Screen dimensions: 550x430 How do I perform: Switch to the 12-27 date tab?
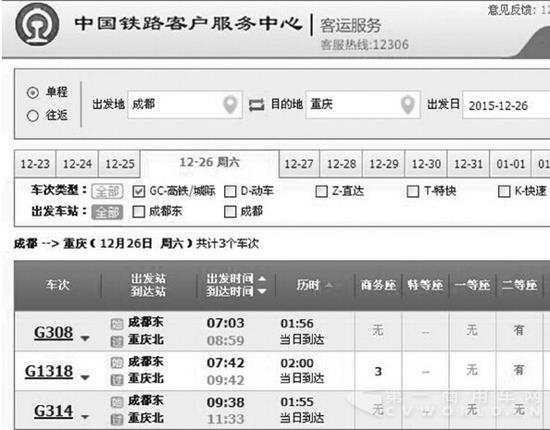[299, 164]
